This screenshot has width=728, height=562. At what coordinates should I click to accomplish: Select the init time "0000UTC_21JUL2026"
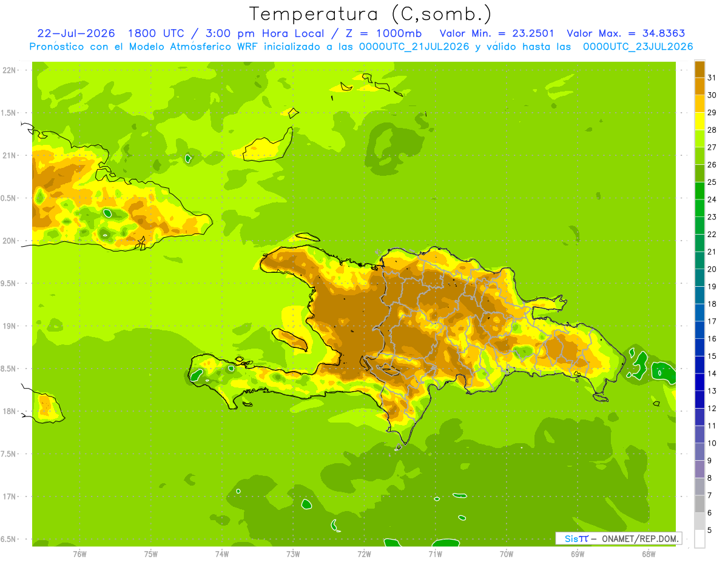414,47
